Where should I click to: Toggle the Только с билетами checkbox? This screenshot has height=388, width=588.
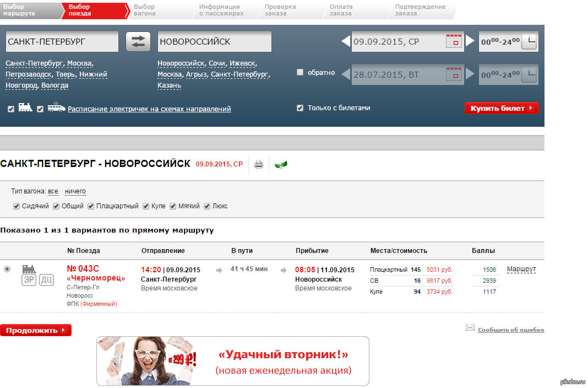(x=300, y=108)
